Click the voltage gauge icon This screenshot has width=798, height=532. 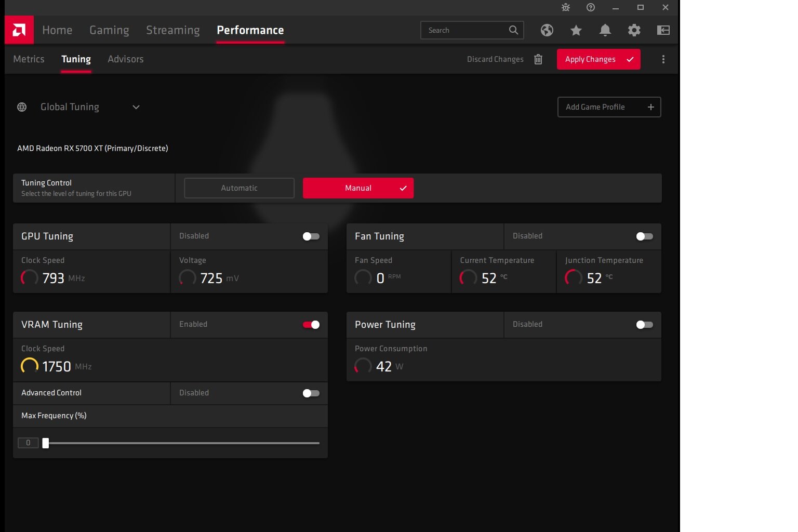(188, 278)
